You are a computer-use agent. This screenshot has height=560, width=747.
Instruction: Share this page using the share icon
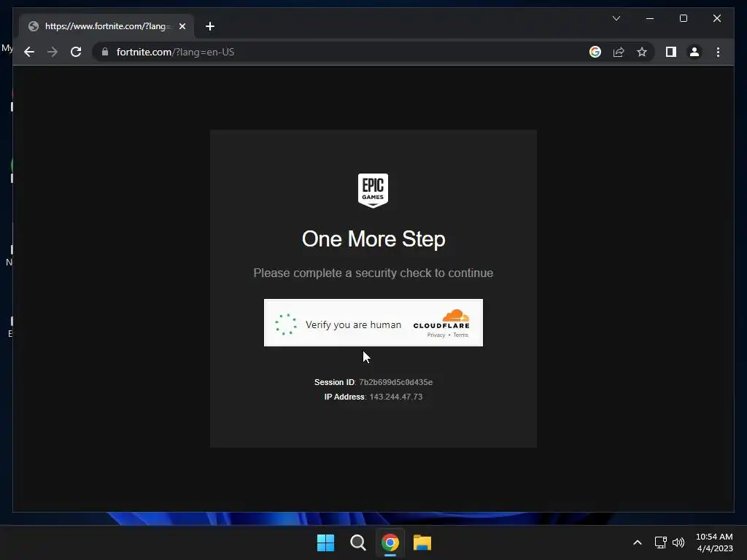point(619,52)
